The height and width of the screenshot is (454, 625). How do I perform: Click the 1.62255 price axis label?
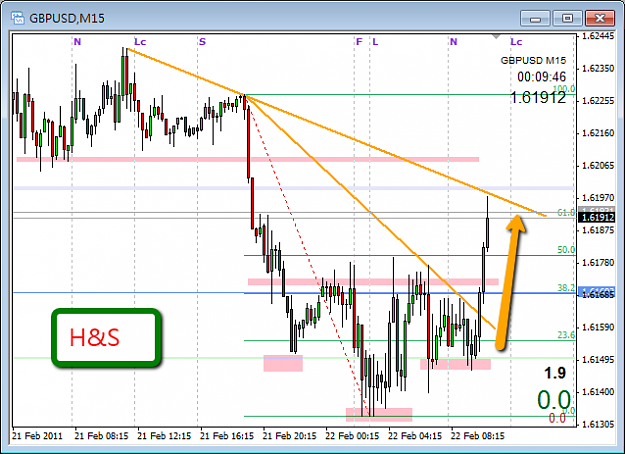598,101
